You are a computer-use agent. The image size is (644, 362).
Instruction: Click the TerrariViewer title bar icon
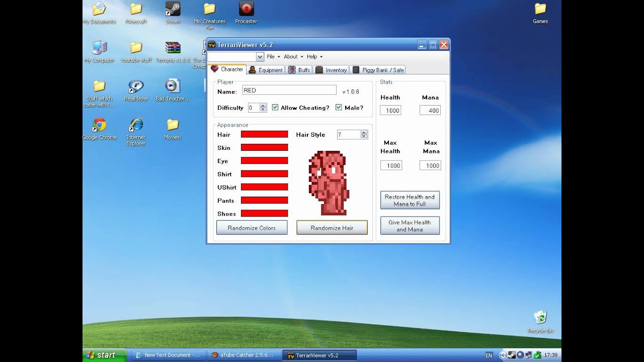(x=212, y=45)
